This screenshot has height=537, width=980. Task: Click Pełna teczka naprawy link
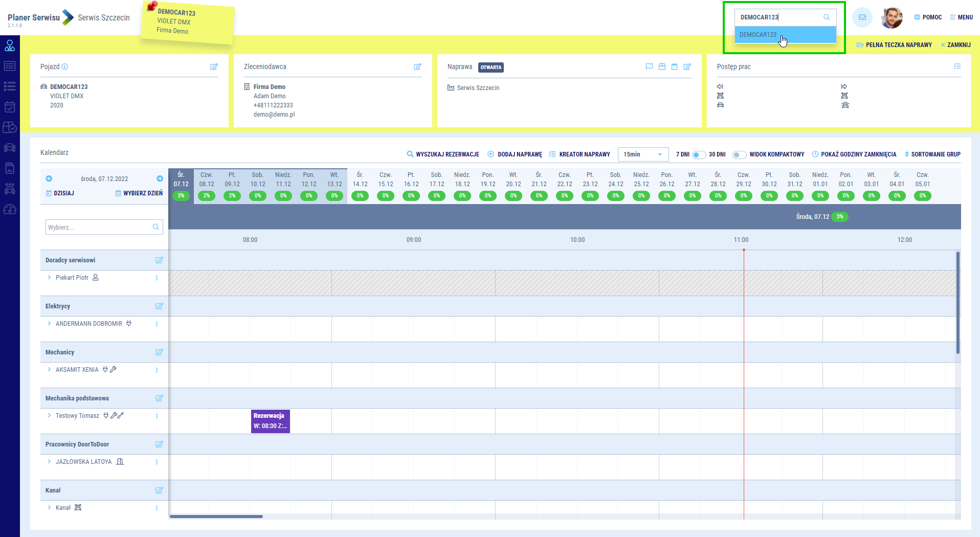(x=894, y=45)
